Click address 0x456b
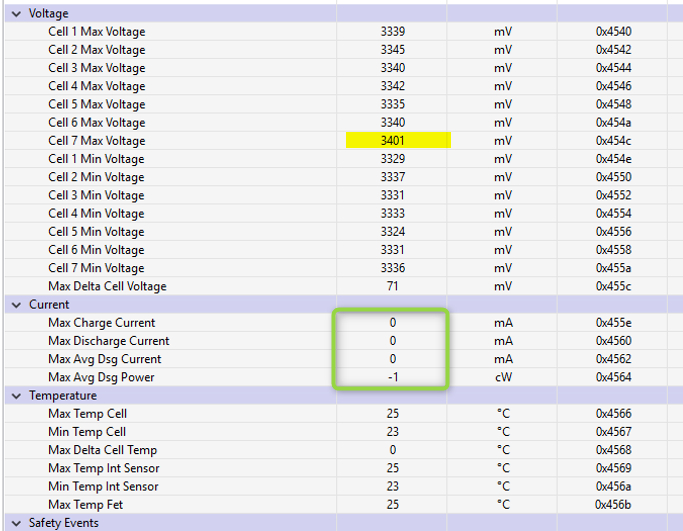683x531 pixels. pyautogui.click(x=613, y=505)
